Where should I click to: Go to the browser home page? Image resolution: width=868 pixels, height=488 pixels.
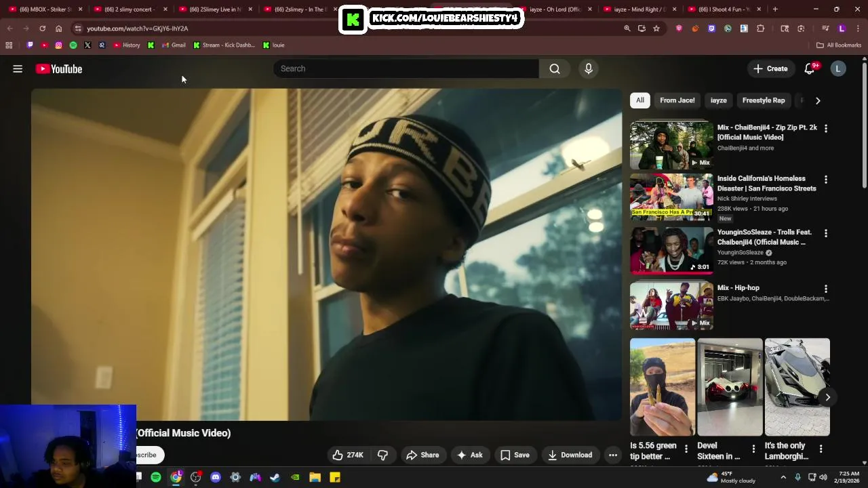58,28
